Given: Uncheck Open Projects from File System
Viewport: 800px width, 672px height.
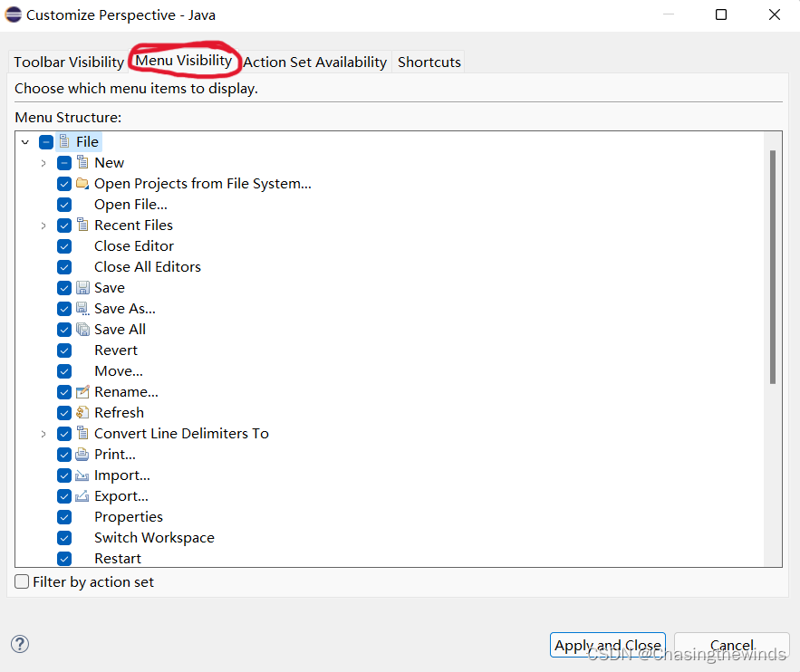Looking at the screenshot, I should 64,184.
